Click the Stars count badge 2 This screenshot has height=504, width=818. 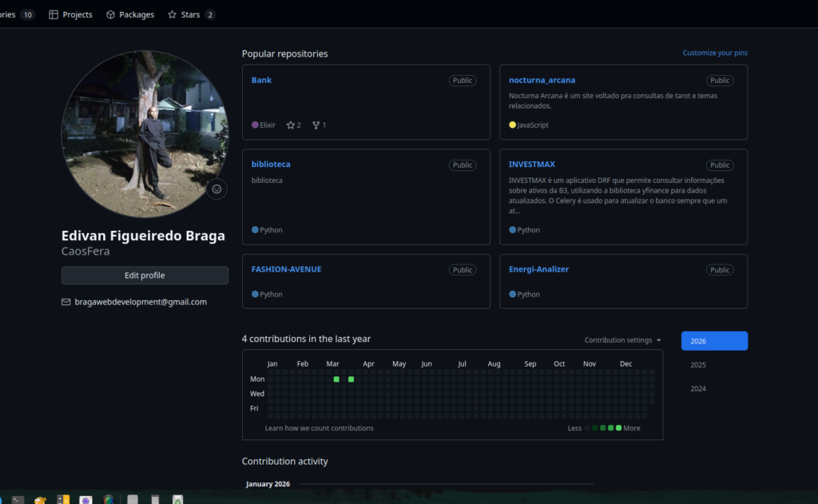click(210, 14)
